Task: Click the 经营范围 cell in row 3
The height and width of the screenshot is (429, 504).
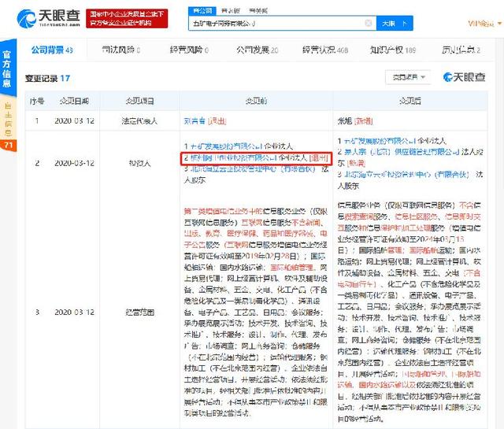Action: 139,312
